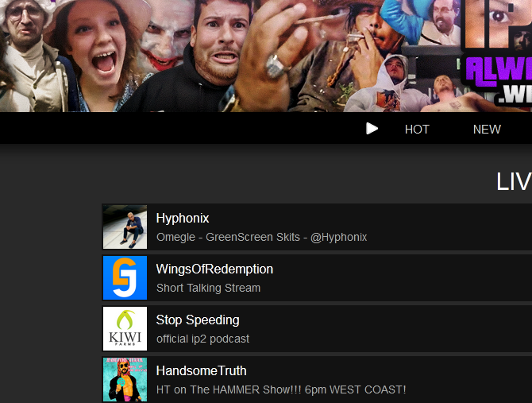Open the HandsomeTruth streamer link
Screen dimensions: 532x403
tap(201, 370)
